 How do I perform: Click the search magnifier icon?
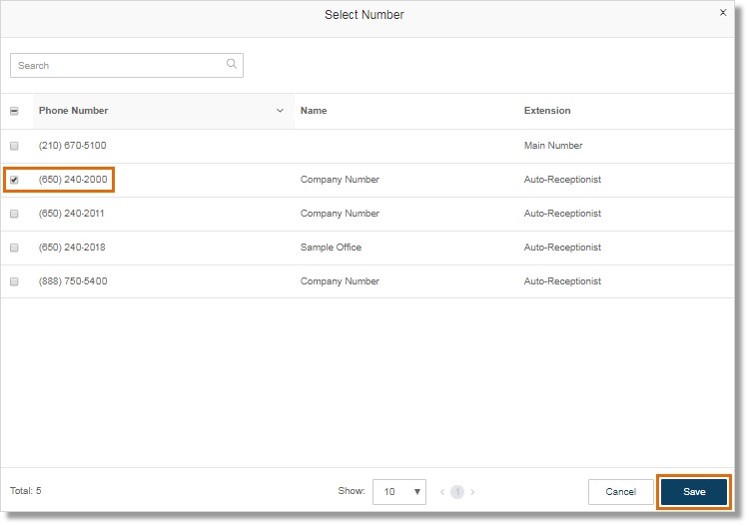(x=232, y=64)
